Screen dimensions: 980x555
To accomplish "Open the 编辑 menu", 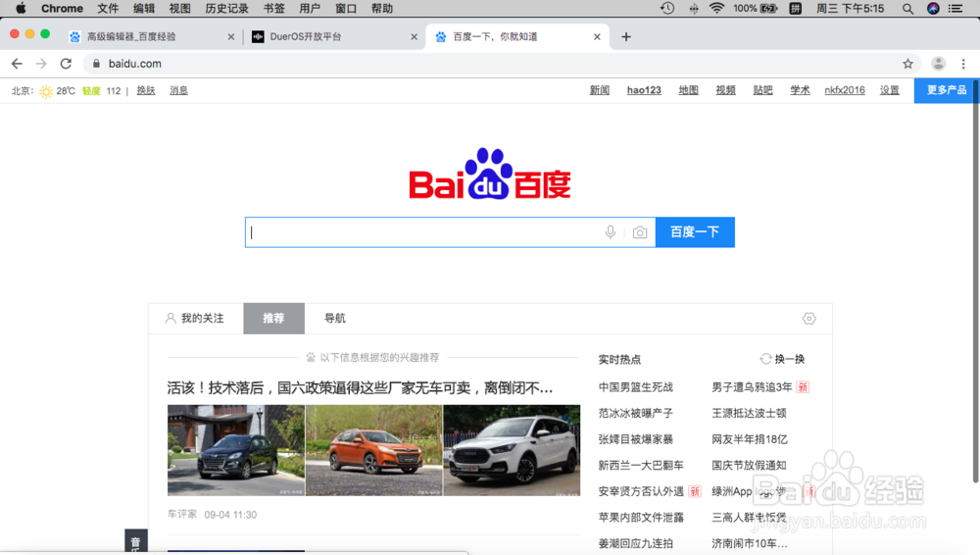I will pos(144,8).
